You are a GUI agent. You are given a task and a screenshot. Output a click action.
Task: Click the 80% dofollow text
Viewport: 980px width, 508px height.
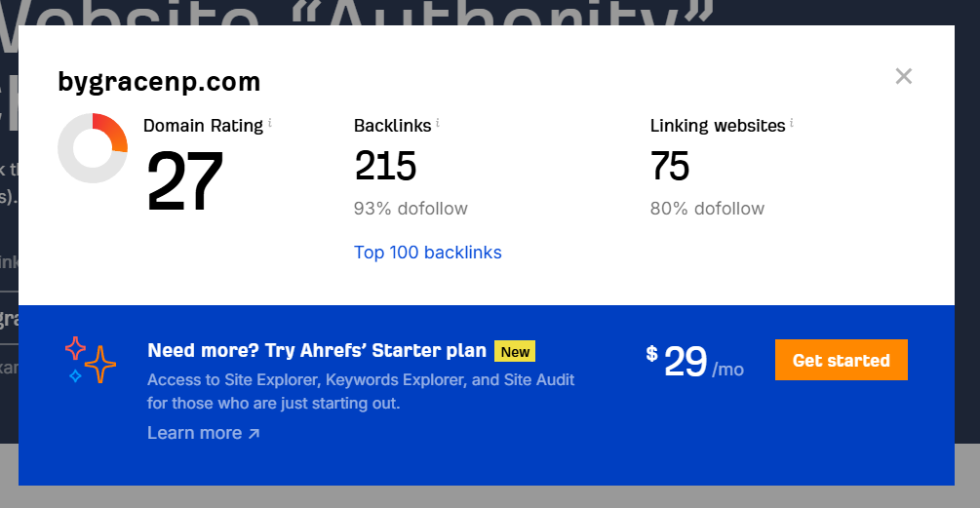coord(707,209)
